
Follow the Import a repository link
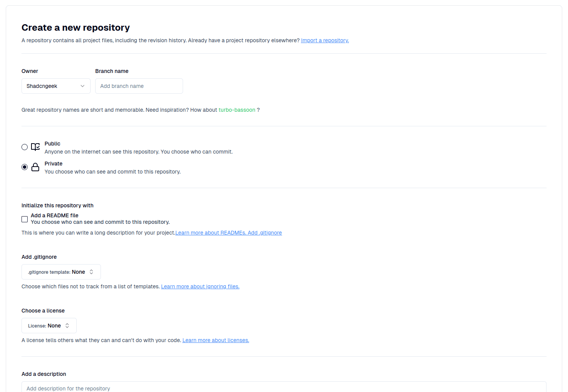click(325, 40)
